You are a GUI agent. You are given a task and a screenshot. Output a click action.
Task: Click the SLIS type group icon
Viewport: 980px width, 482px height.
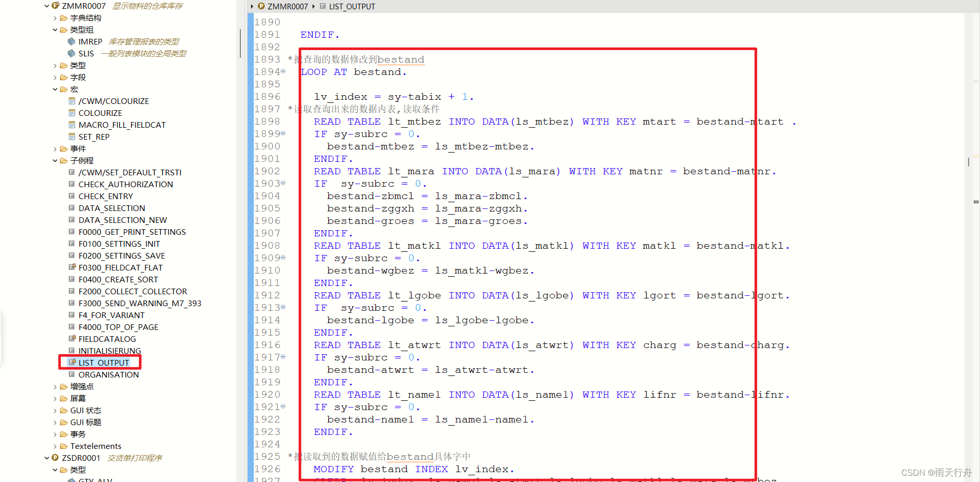point(72,53)
